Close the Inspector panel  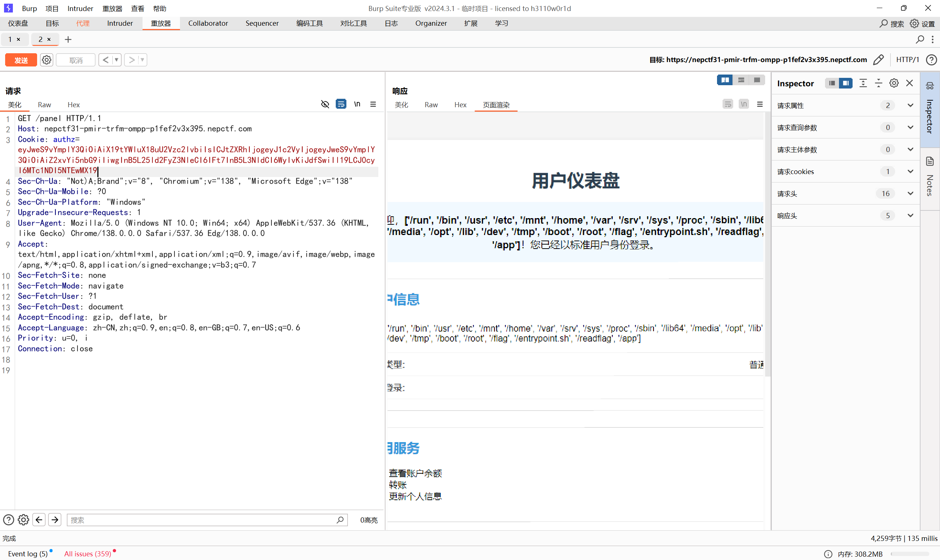point(910,83)
